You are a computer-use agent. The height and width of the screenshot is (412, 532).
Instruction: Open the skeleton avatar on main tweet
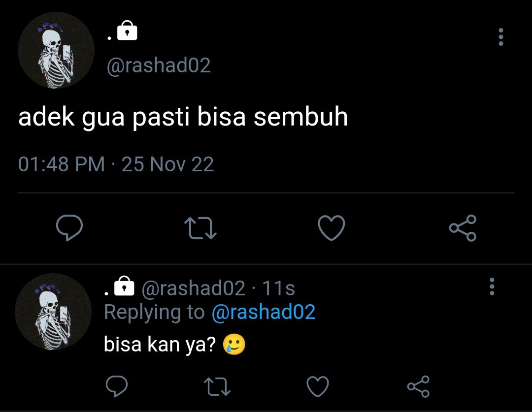(x=56, y=50)
